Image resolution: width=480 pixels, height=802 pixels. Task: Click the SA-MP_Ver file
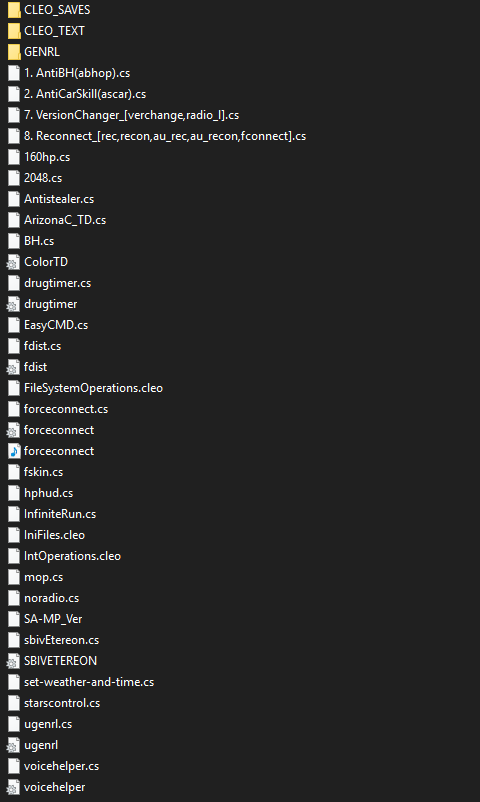click(x=53, y=619)
